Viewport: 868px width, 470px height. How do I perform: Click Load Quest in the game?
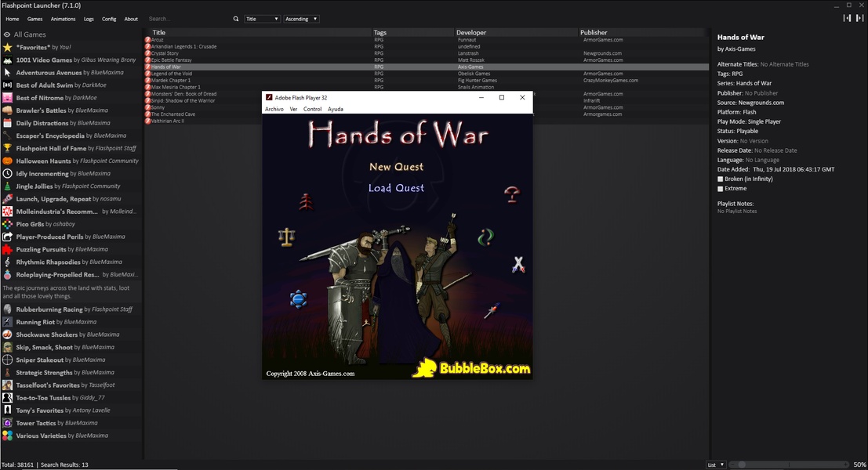(x=396, y=188)
